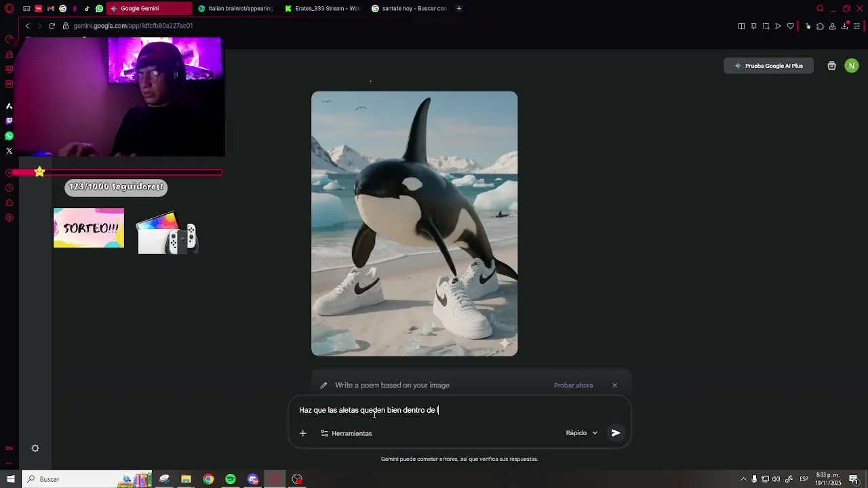The height and width of the screenshot is (488, 868).
Task: Click the SORTEO!!! banner image
Action: (x=89, y=228)
